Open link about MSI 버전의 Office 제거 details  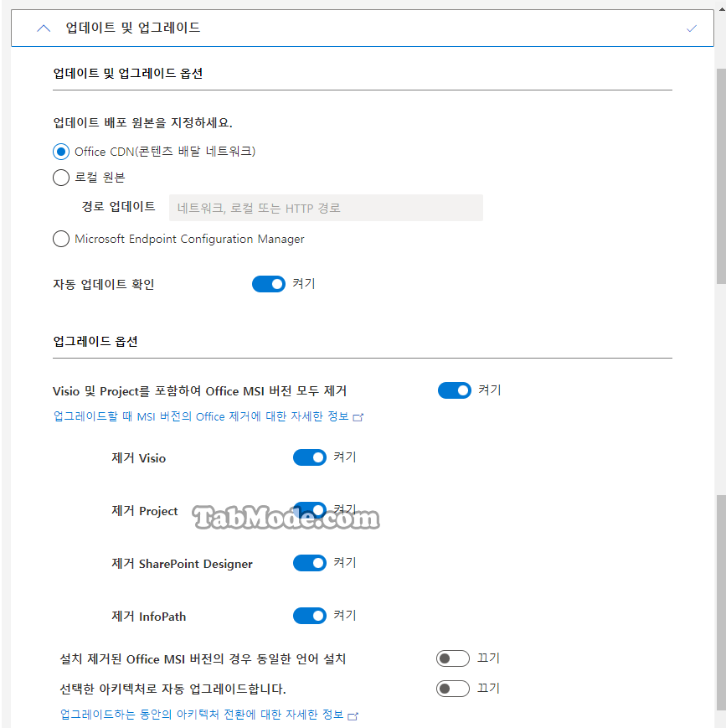201,416
